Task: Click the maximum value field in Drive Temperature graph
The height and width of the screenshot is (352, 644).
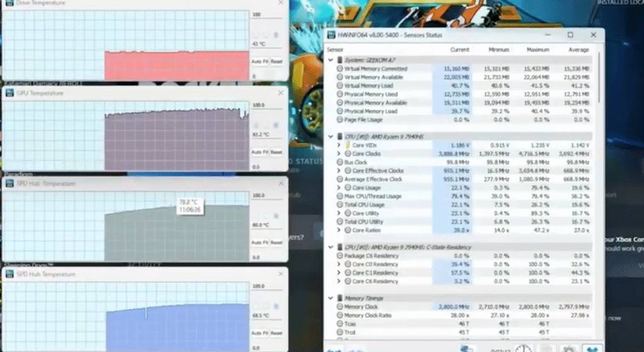Action: pyautogui.click(x=267, y=14)
